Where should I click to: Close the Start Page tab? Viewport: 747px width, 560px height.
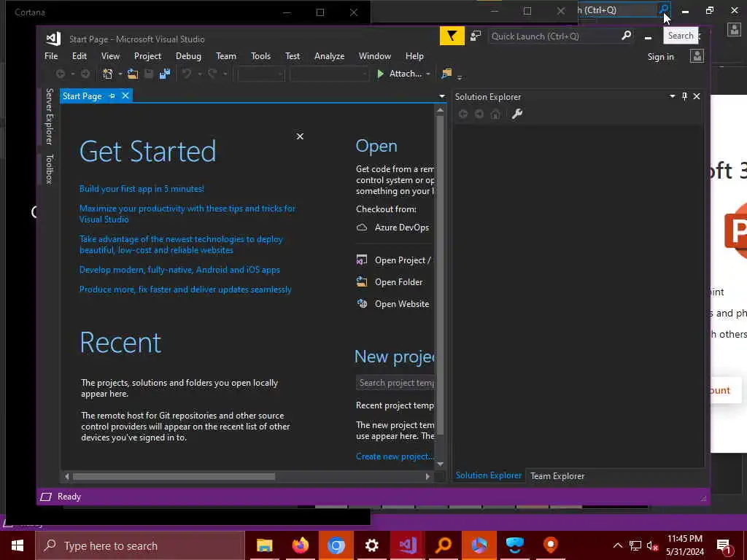[125, 96]
